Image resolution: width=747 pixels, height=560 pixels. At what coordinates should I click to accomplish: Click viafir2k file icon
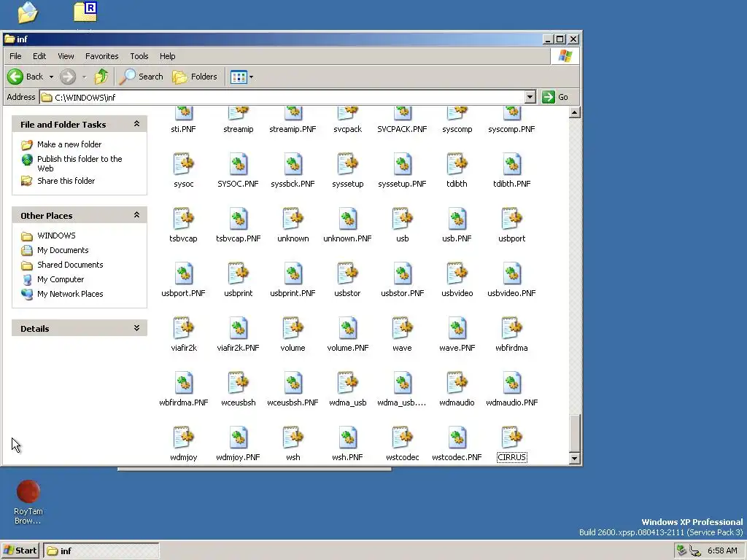pyautogui.click(x=183, y=329)
